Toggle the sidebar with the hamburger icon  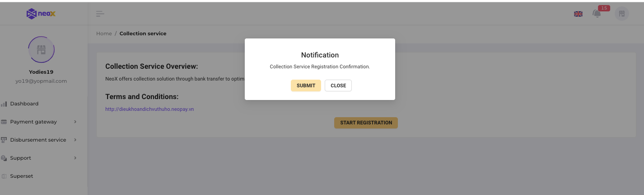click(x=100, y=14)
